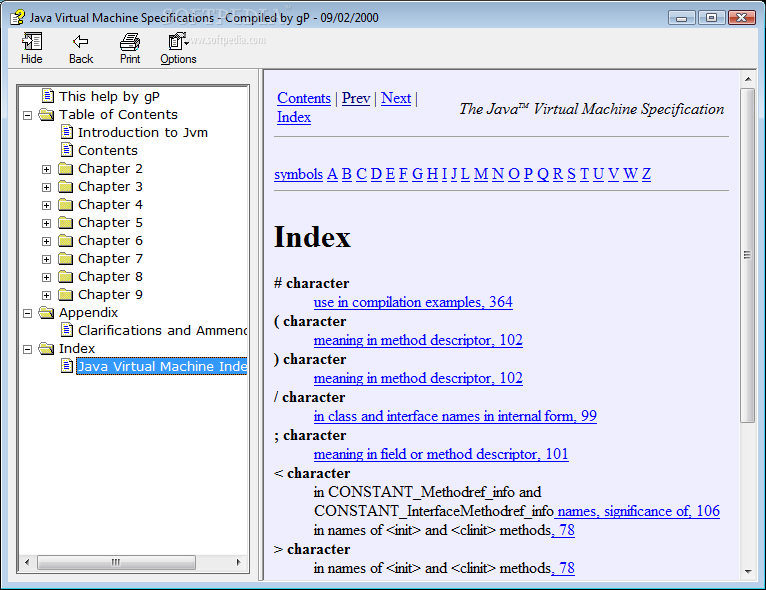Expand the Chapter 3 node
The height and width of the screenshot is (590, 766).
[x=46, y=188]
